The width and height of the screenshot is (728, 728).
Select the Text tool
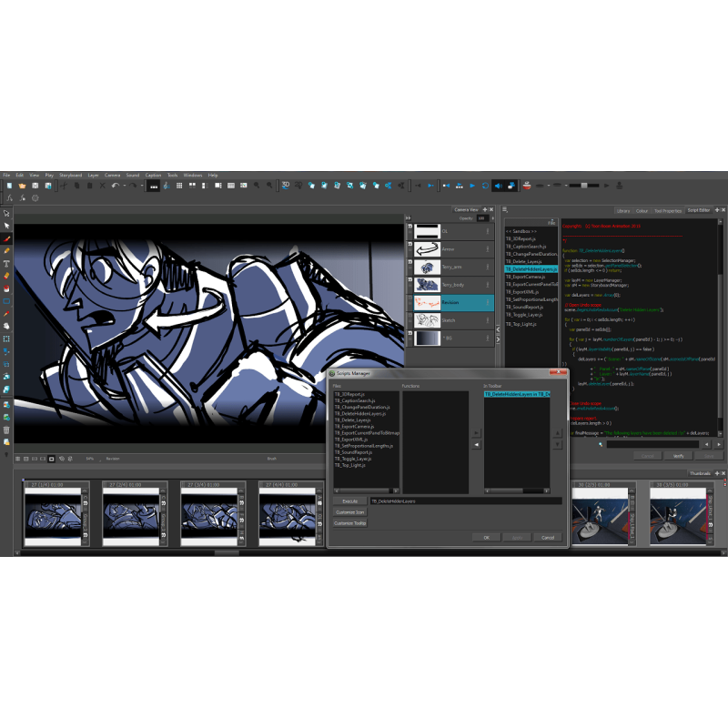click(x=6, y=263)
